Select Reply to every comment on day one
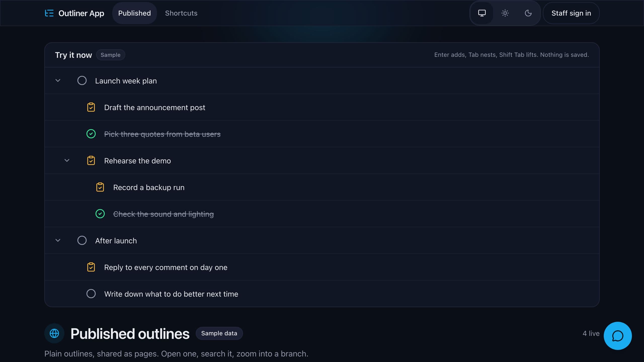The width and height of the screenshot is (644, 362). (x=166, y=267)
